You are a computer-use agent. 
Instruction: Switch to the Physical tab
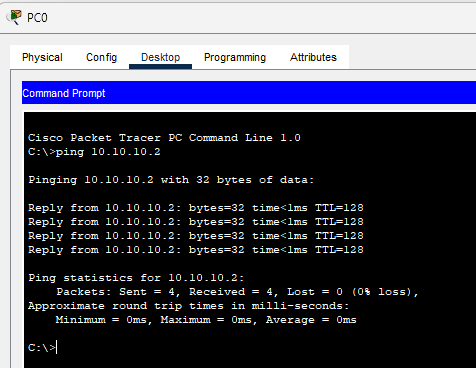tap(42, 57)
